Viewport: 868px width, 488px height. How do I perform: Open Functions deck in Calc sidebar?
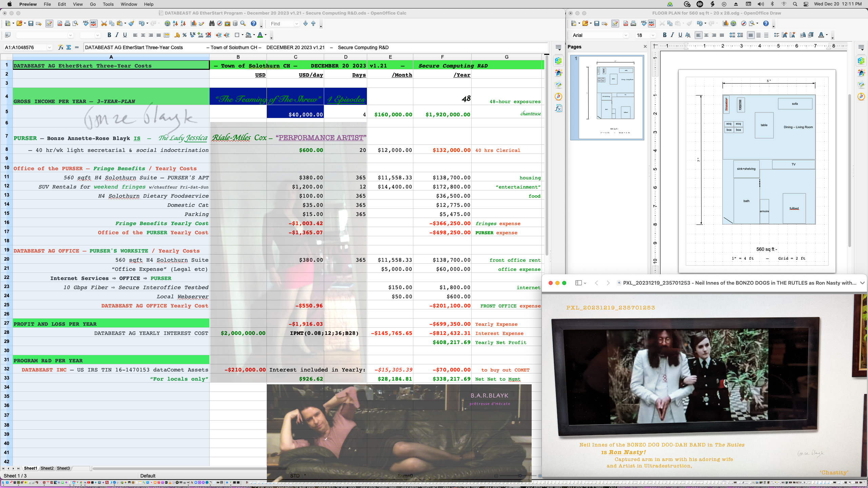558,108
